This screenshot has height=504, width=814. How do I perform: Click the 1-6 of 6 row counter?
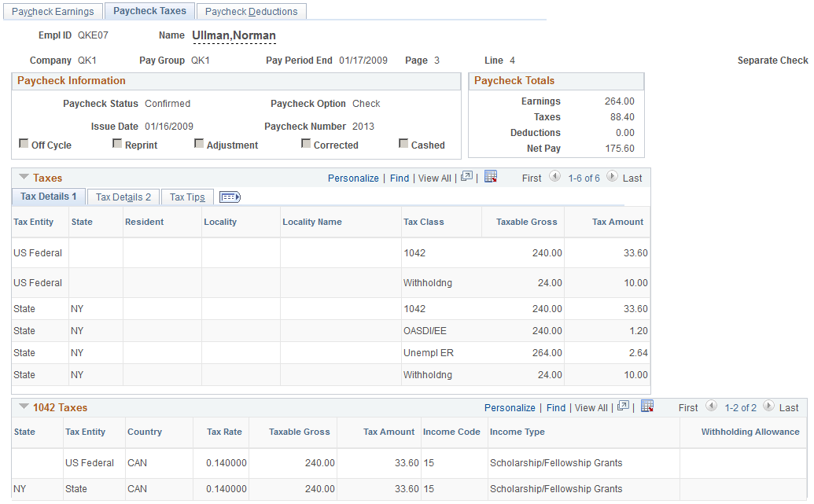(584, 178)
